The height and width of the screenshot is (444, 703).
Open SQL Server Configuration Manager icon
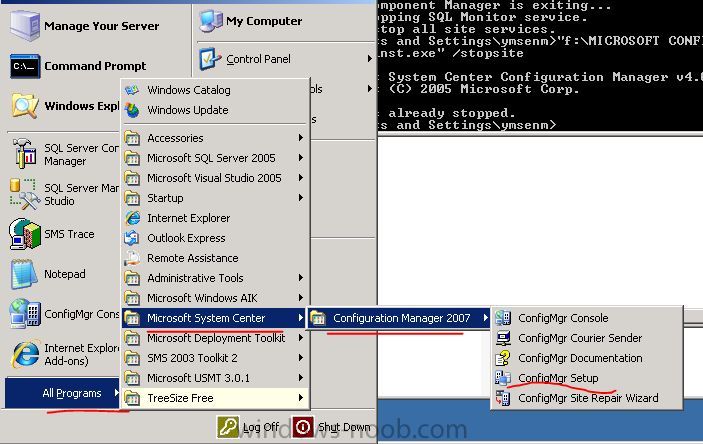tap(25, 153)
